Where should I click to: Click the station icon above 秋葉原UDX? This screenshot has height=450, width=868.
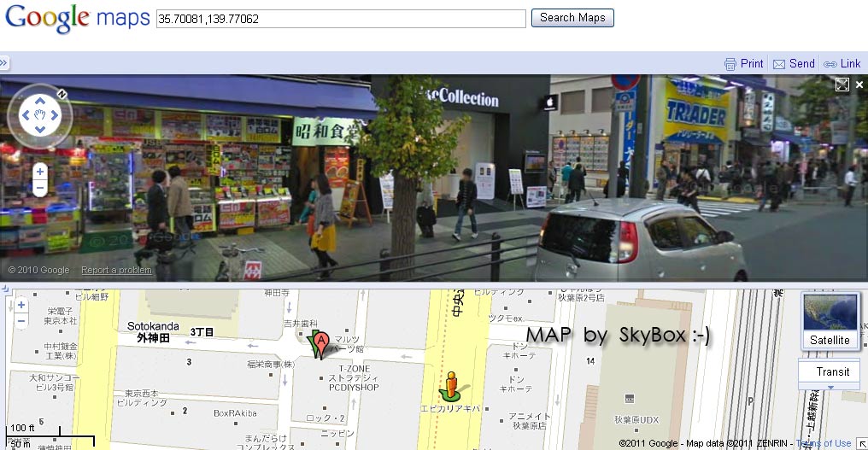[629, 399]
